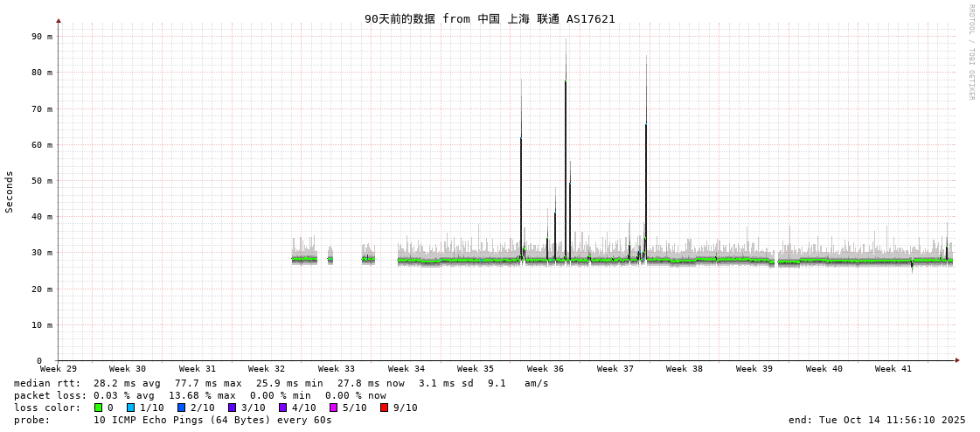
Task: Click the light blue 1/10 loss swatch
Action: [130, 408]
